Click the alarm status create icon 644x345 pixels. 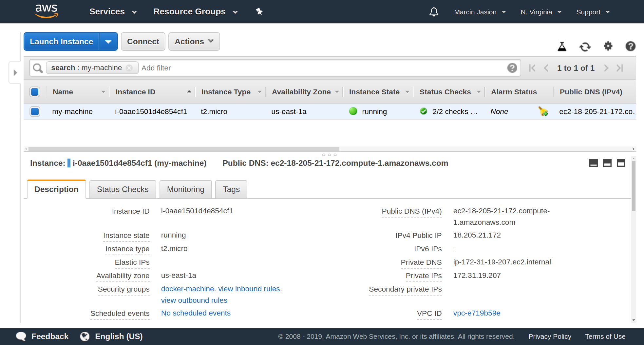[543, 112]
